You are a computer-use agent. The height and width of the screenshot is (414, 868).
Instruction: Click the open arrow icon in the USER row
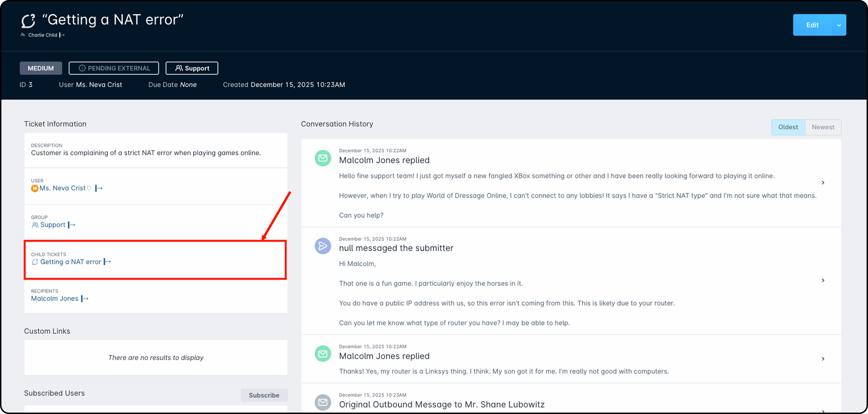click(99, 188)
